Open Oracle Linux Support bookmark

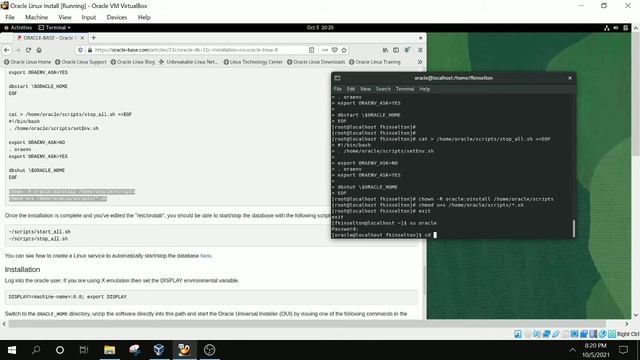coord(81,62)
